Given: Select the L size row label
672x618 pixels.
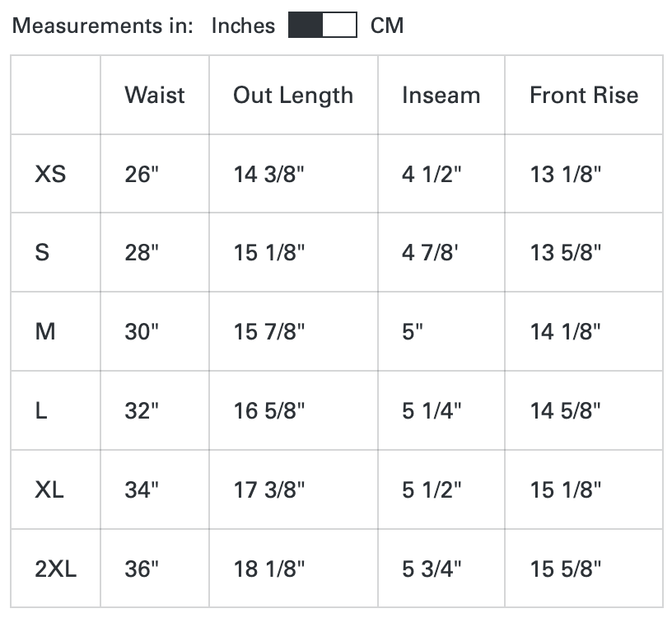Looking at the screenshot, I should point(40,410).
